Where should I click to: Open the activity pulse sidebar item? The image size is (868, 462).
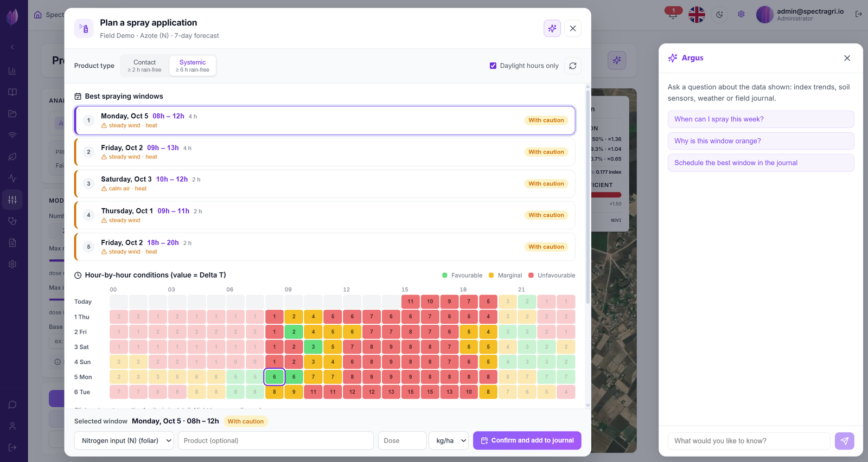[x=12, y=178]
